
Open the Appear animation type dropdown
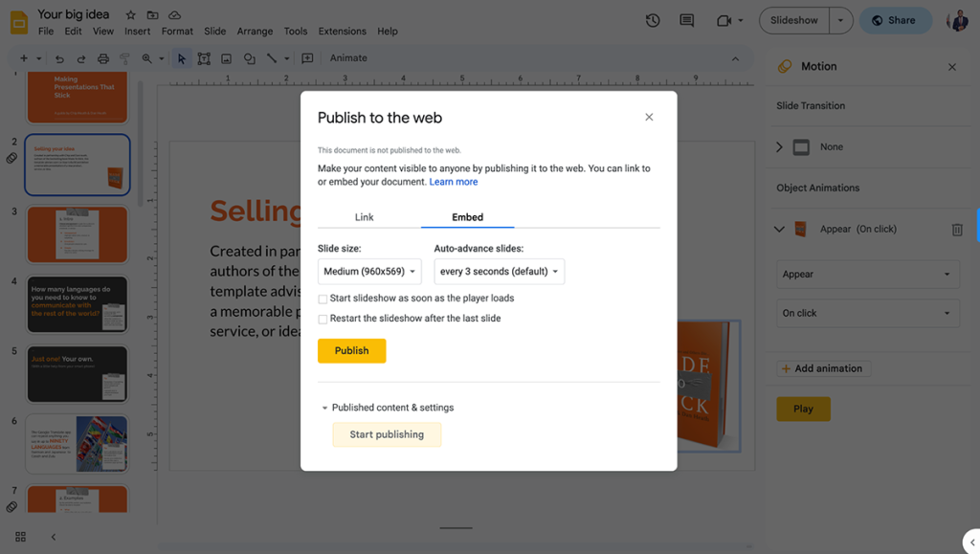tap(867, 275)
